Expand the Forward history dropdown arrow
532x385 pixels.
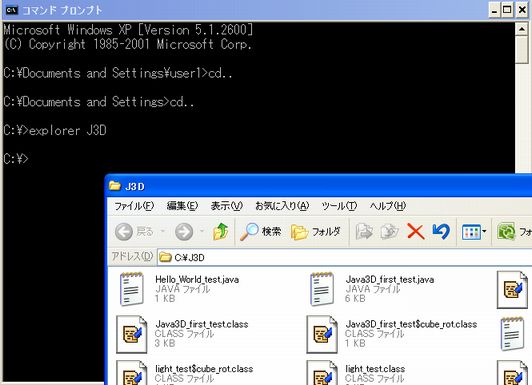point(202,232)
